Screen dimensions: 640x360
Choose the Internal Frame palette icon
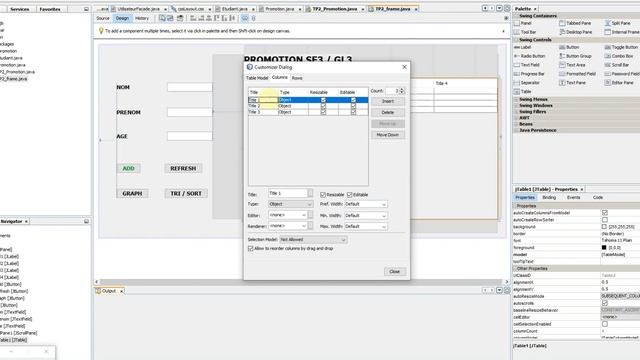(608, 32)
